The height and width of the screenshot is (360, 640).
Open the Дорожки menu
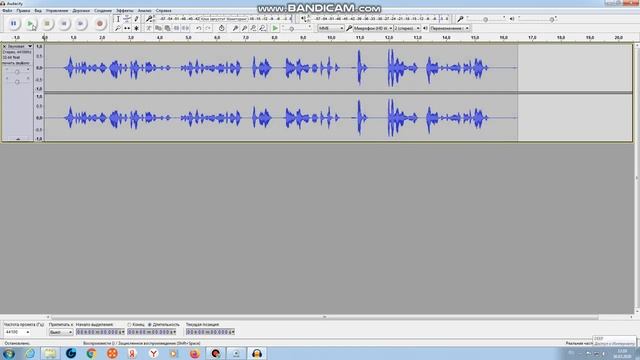click(81, 11)
